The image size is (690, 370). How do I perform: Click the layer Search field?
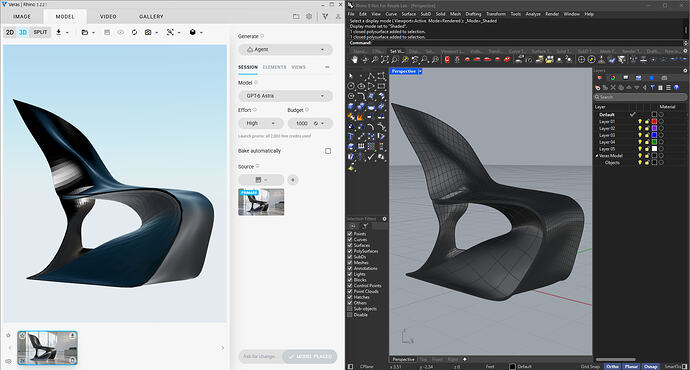tap(640, 97)
